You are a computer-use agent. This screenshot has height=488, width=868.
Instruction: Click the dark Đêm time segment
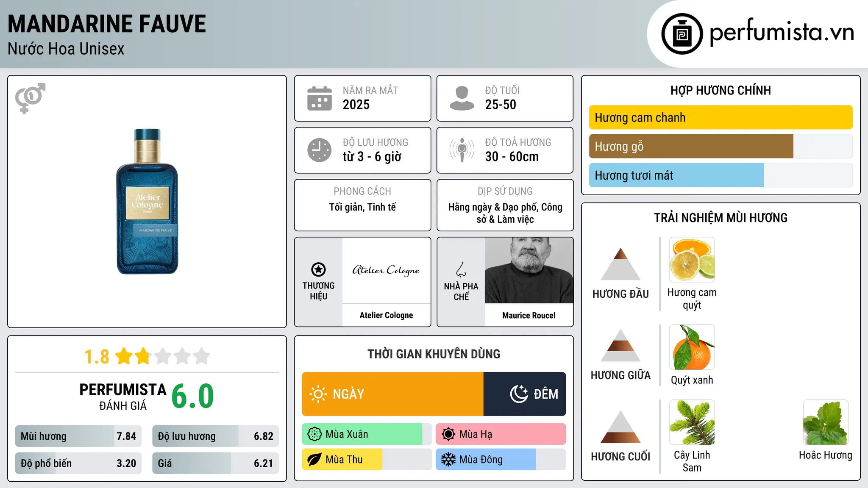pyautogui.click(x=525, y=394)
